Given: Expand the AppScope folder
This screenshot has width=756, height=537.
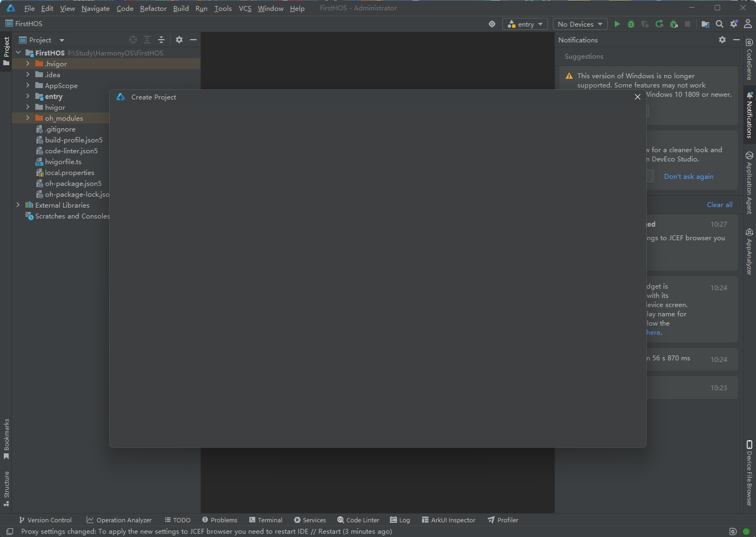Looking at the screenshot, I should 28,85.
